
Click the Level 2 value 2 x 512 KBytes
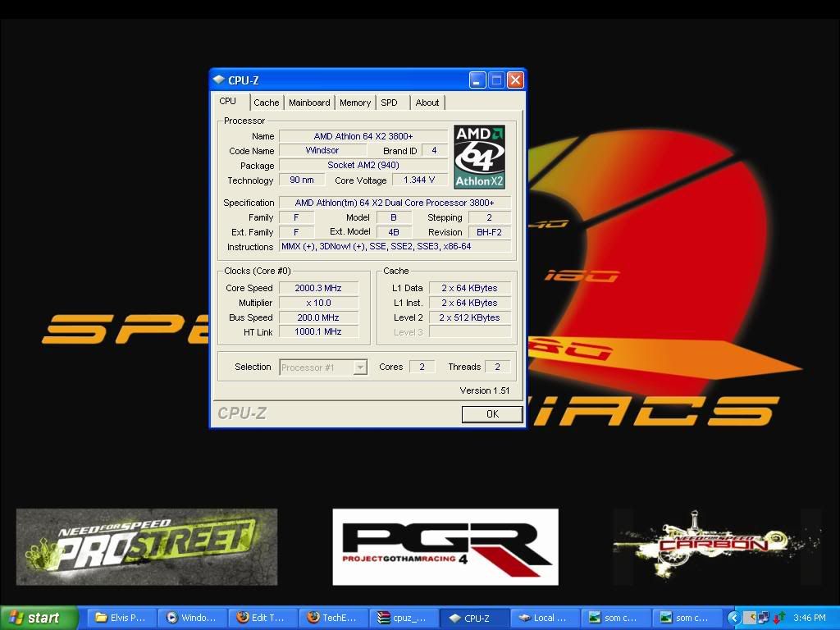(x=469, y=317)
